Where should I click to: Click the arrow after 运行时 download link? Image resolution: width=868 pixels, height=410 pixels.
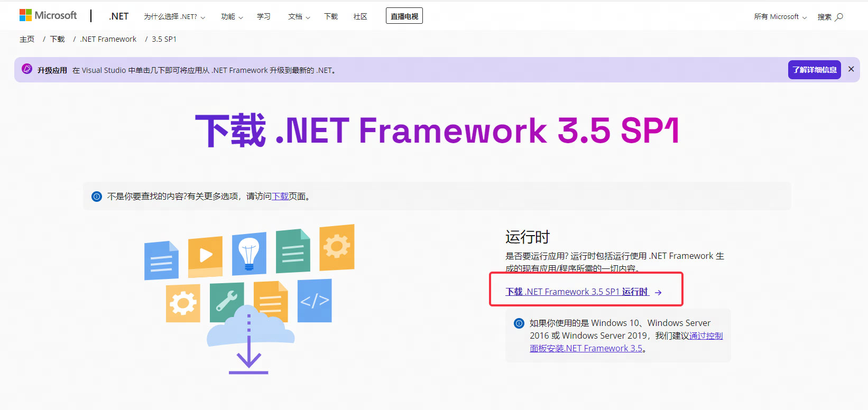tap(658, 292)
